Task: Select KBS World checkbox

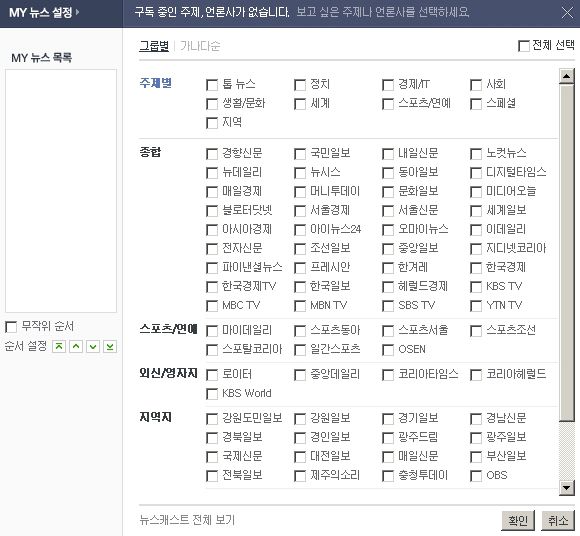Action: click(212, 394)
